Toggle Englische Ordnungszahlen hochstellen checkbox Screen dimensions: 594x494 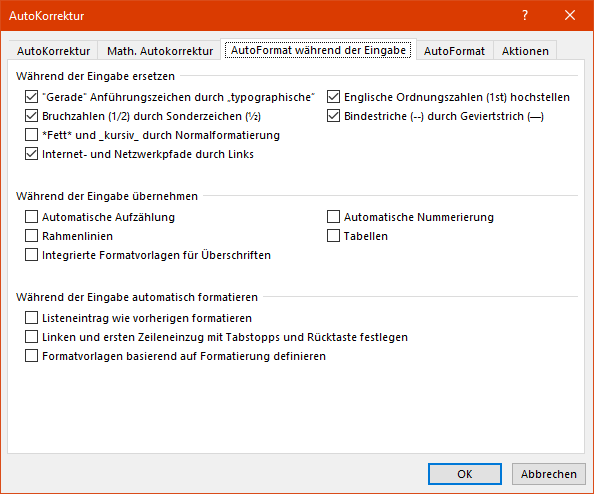click(x=333, y=97)
